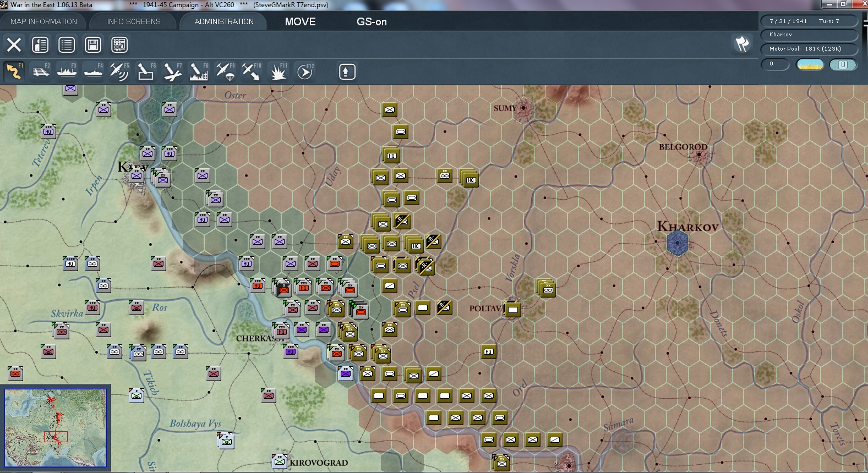
Task: Click the Kharkov location field
Action: point(809,35)
